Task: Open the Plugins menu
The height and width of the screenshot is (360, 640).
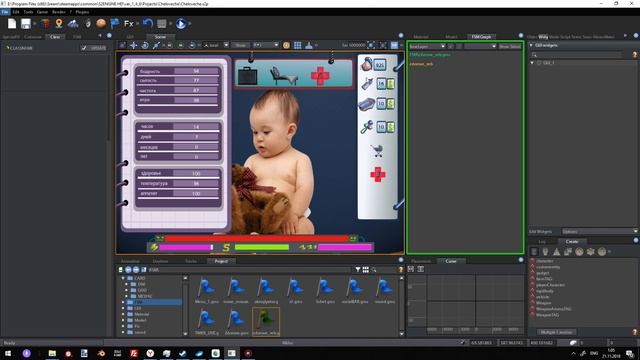Action: coord(82,12)
